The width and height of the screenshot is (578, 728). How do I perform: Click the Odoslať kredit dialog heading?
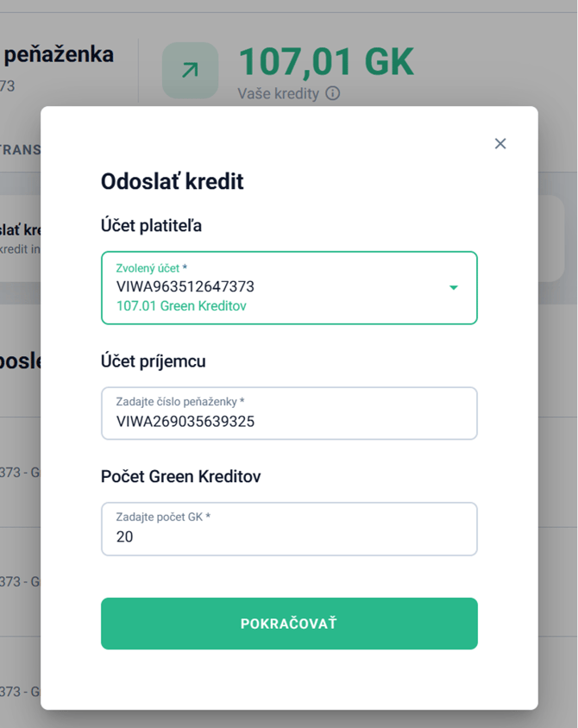(173, 181)
